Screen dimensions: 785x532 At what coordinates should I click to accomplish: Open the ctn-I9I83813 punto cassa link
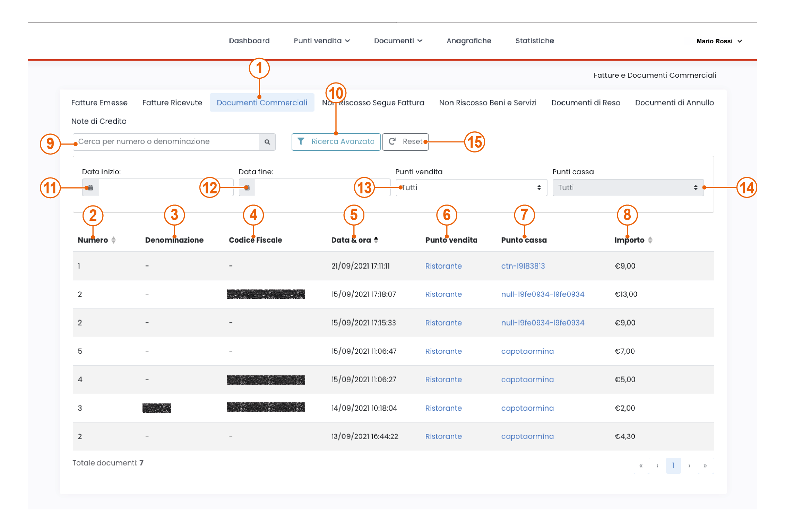[523, 266]
